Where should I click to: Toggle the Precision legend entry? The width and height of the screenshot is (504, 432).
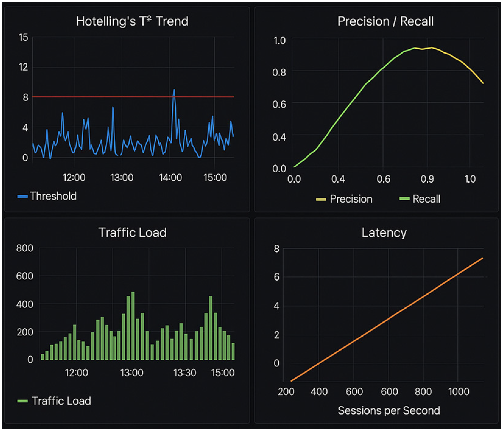coord(344,199)
